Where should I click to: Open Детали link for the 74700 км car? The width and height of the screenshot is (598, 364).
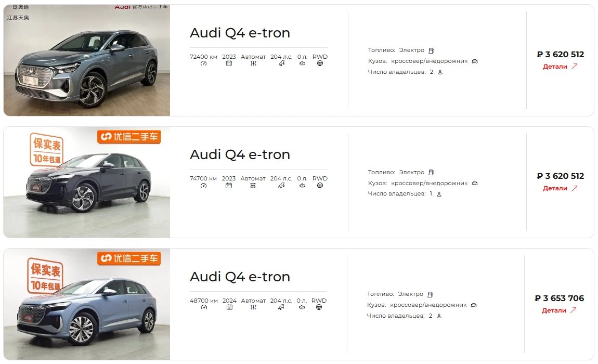click(560, 188)
